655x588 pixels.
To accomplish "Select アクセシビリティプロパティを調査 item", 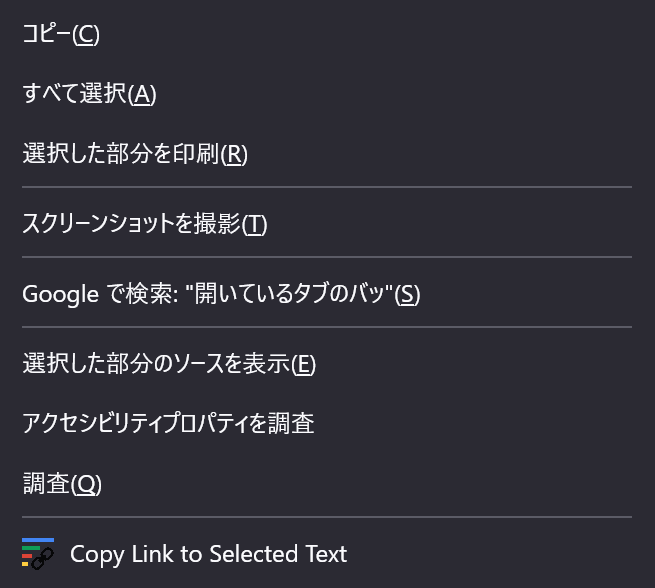I will [328, 423].
